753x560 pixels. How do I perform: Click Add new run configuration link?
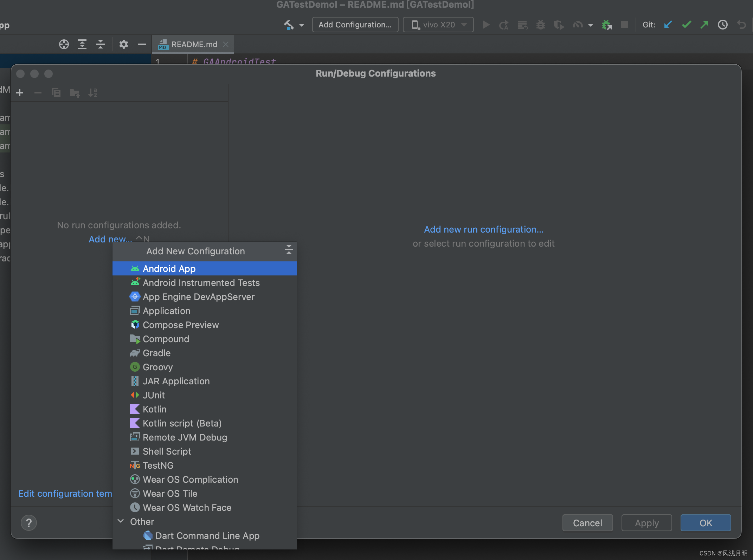click(x=483, y=229)
